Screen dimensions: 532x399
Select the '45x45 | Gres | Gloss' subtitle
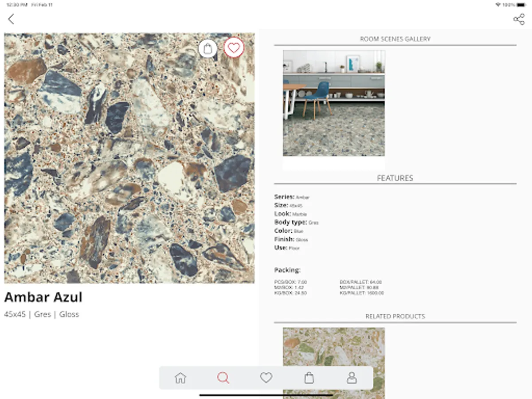pyautogui.click(x=42, y=314)
